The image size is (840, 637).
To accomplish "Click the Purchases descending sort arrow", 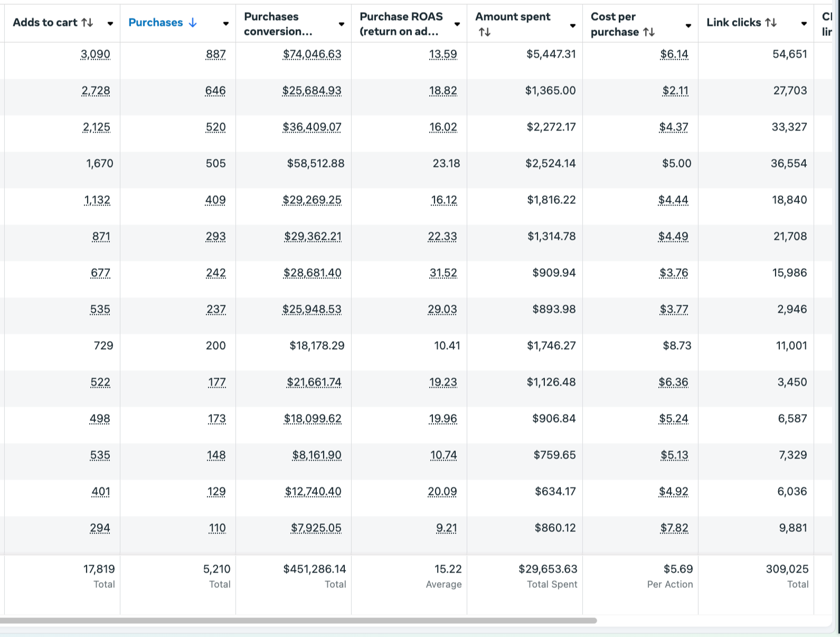I will (x=193, y=23).
